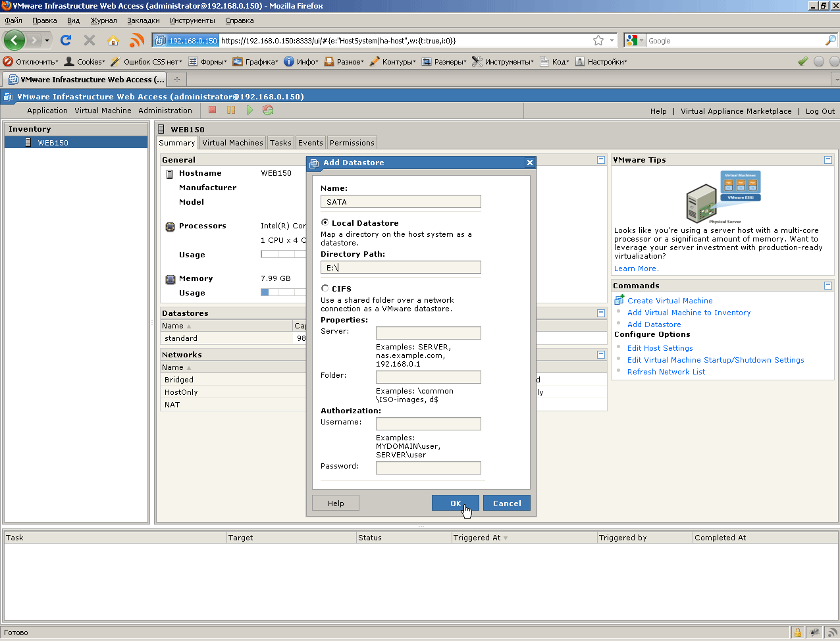Click the top-right Help link
840x641 pixels.
(658, 111)
